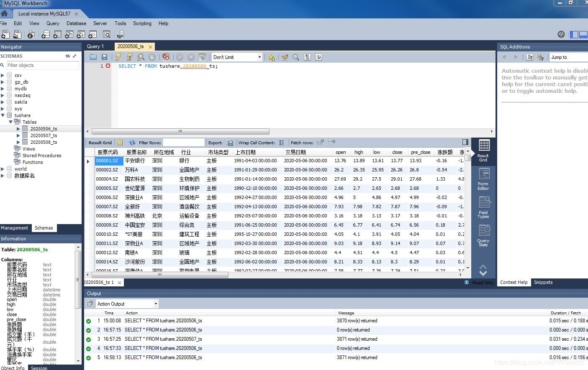
Task: Sort by the pre_close column header
Action: (421, 152)
